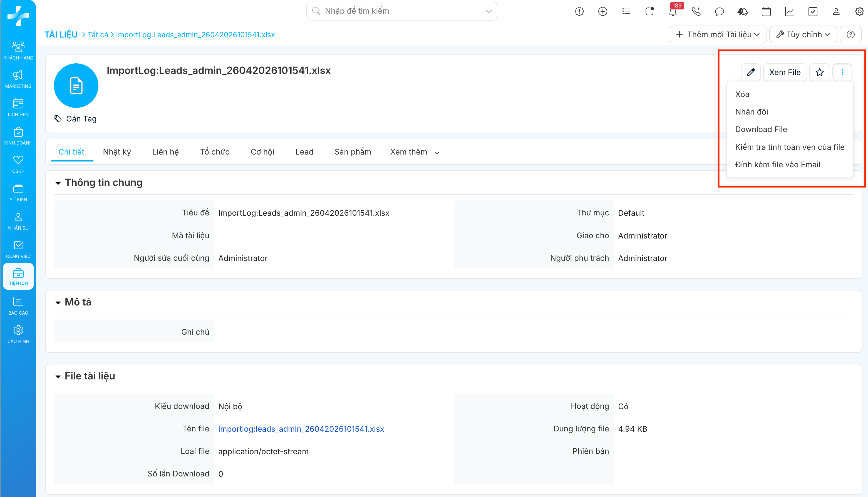The width and height of the screenshot is (868, 497).
Task: Open the chat bubble icon
Action: 719,12
